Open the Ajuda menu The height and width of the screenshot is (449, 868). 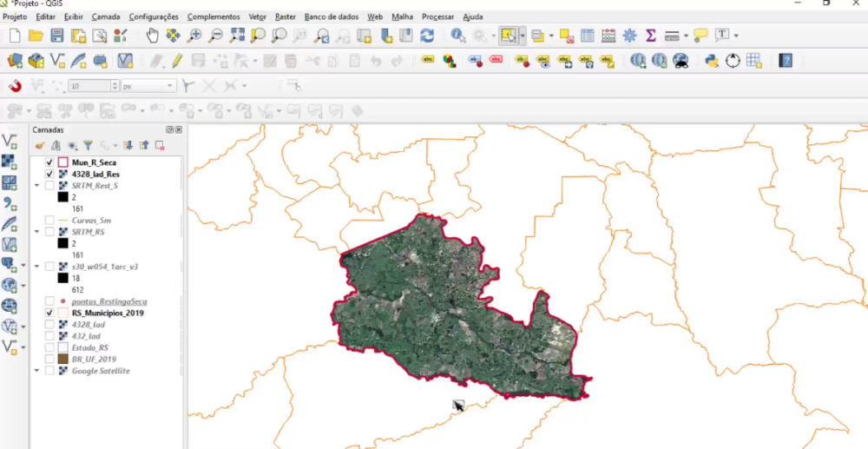coord(473,17)
